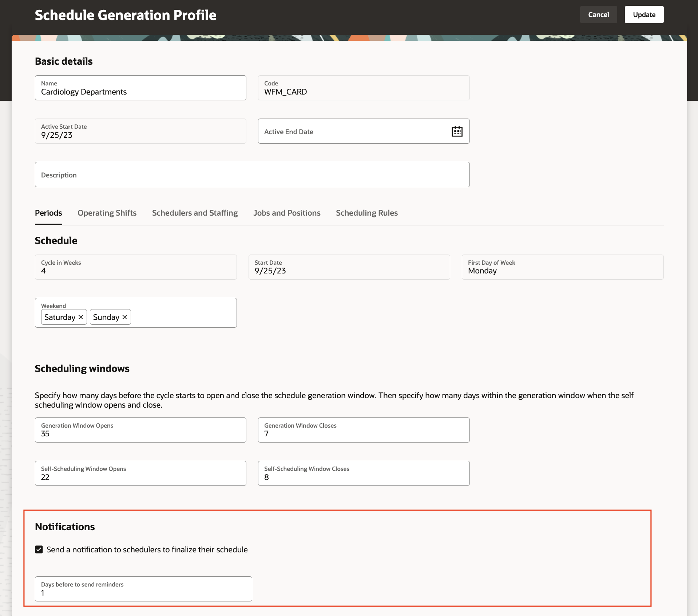Viewport: 698px width, 616px height.
Task: Open the Scheduling Rules tab
Action: pos(366,213)
